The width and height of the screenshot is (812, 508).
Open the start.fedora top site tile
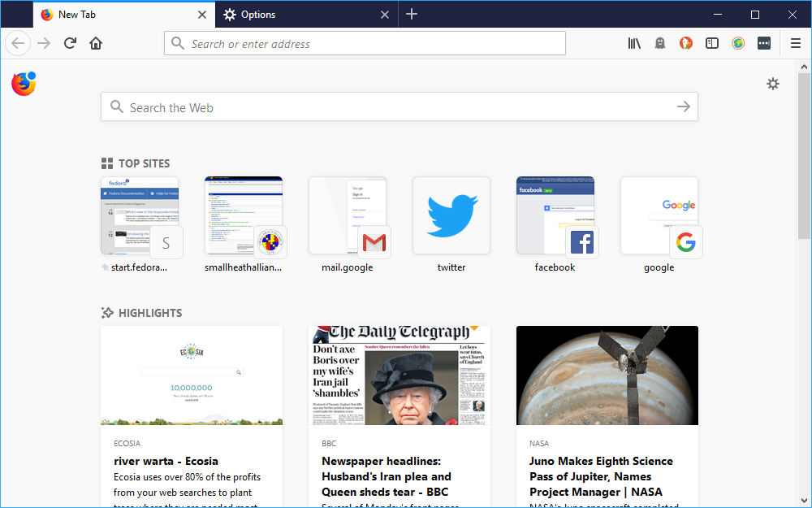click(140, 215)
